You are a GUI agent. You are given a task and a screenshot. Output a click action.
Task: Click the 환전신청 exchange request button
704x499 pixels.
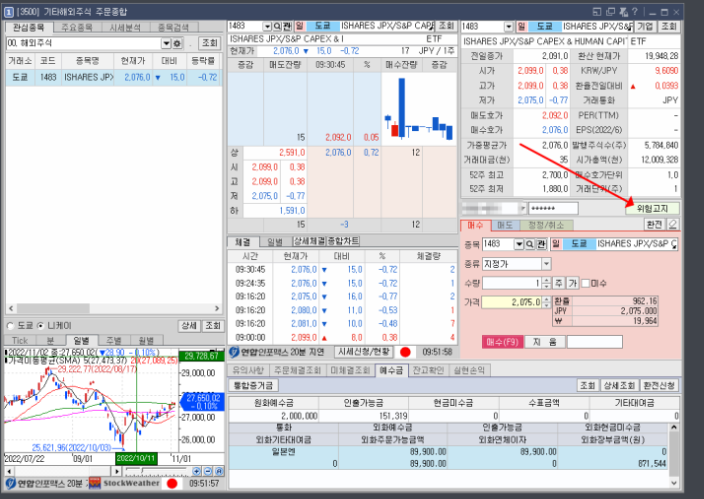(659, 385)
